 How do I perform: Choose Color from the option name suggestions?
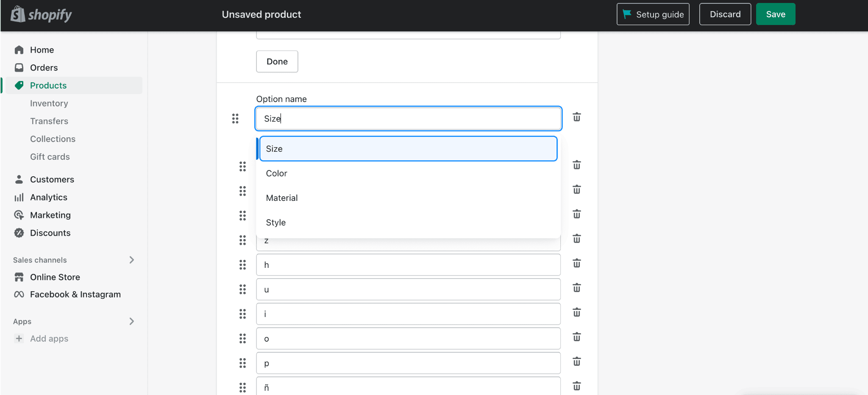tap(277, 173)
